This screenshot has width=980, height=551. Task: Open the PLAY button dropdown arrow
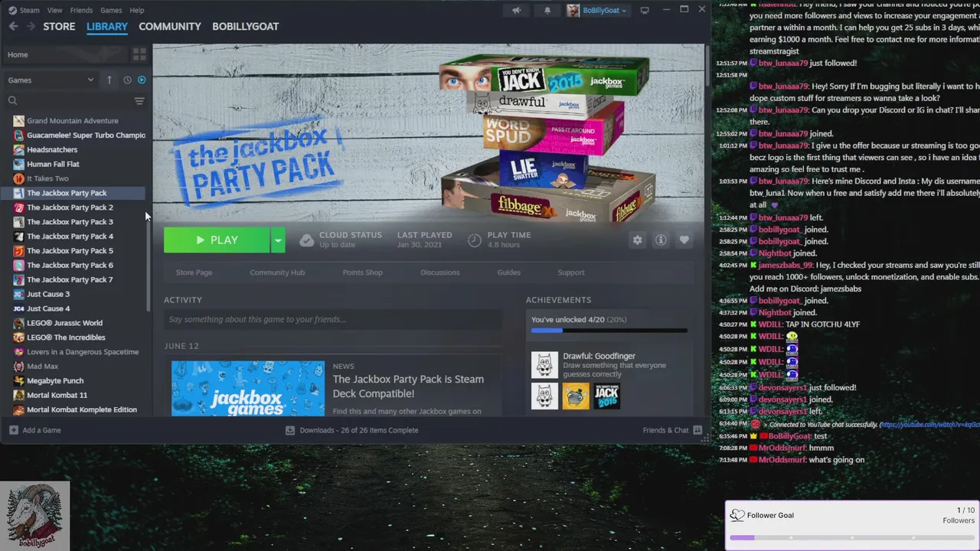pyautogui.click(x=278, y=240)
